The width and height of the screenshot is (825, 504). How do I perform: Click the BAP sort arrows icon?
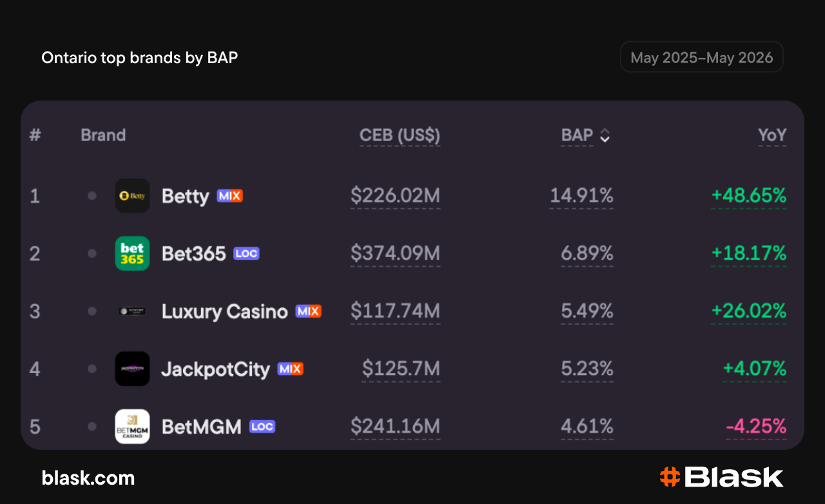click(605, 135)
